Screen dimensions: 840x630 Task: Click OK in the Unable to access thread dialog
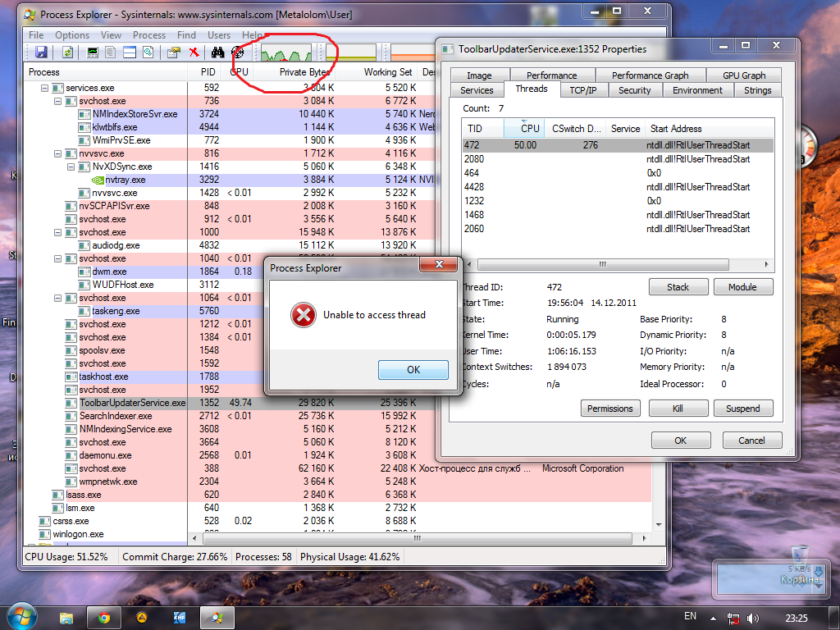click(413, 370)
